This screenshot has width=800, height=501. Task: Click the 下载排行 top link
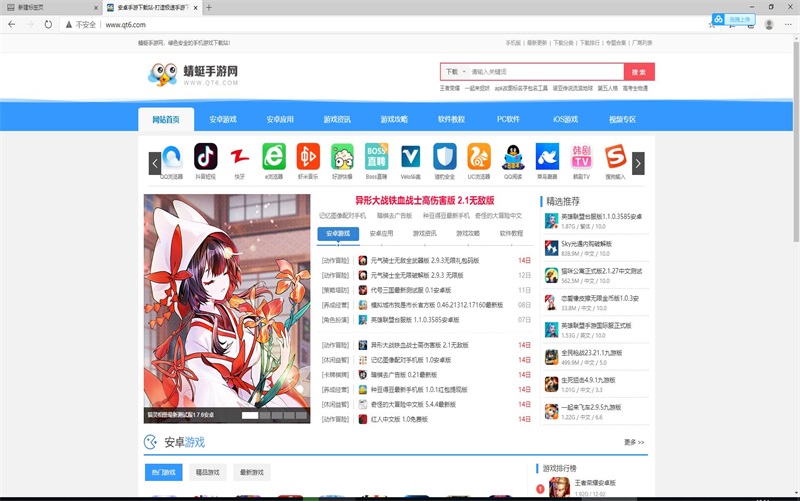[590, 43]
